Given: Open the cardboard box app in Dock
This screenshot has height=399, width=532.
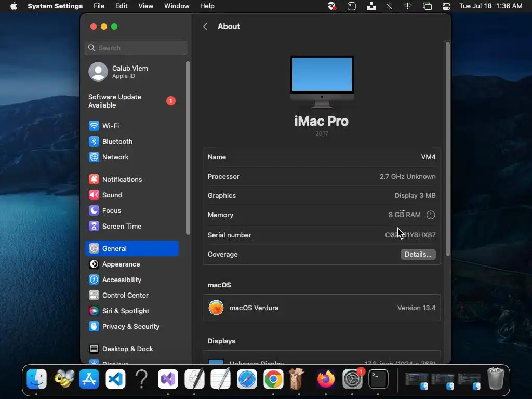Looking at the screenshot, I should click(297, 379).
